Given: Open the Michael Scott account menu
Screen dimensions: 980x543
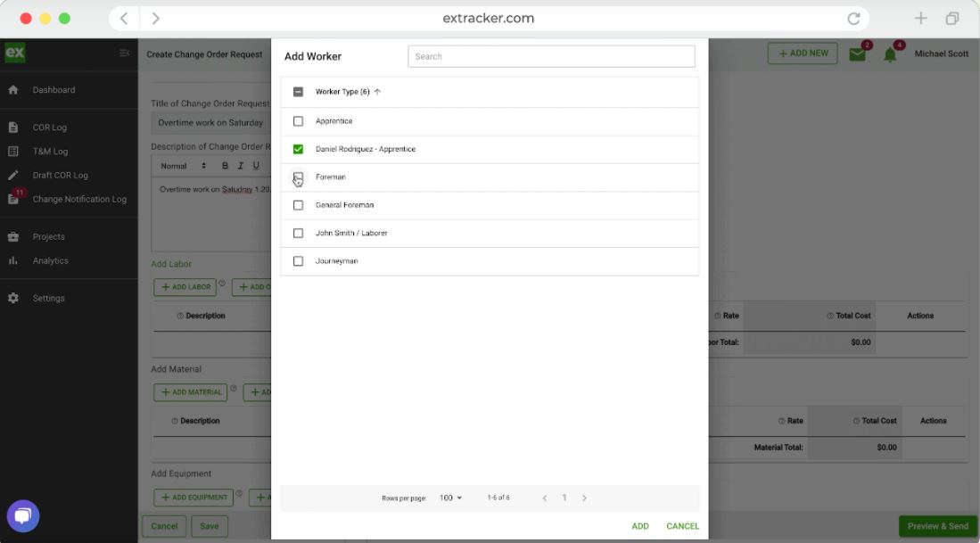Looking at the screenshot, I should [x=942, y=53].
